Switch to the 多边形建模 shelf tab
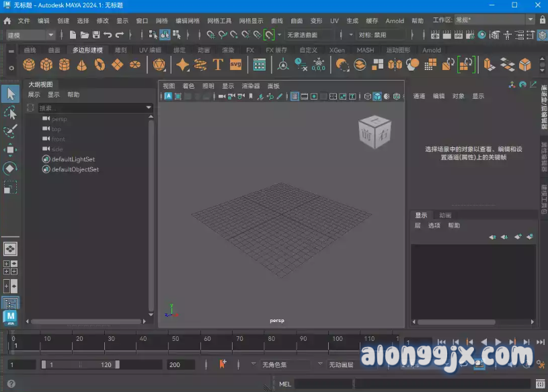Screen dimensions: 548x392 [x=88, y=50]
